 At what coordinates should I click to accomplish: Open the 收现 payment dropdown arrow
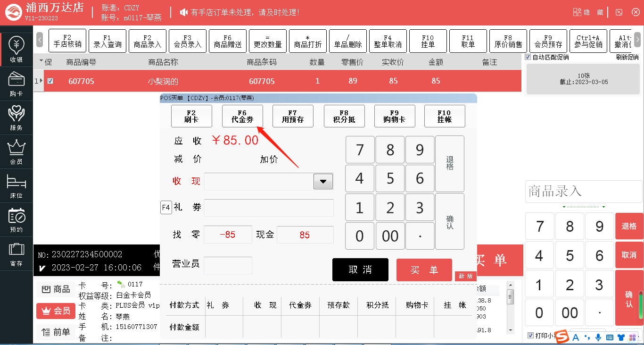point(323,181)
